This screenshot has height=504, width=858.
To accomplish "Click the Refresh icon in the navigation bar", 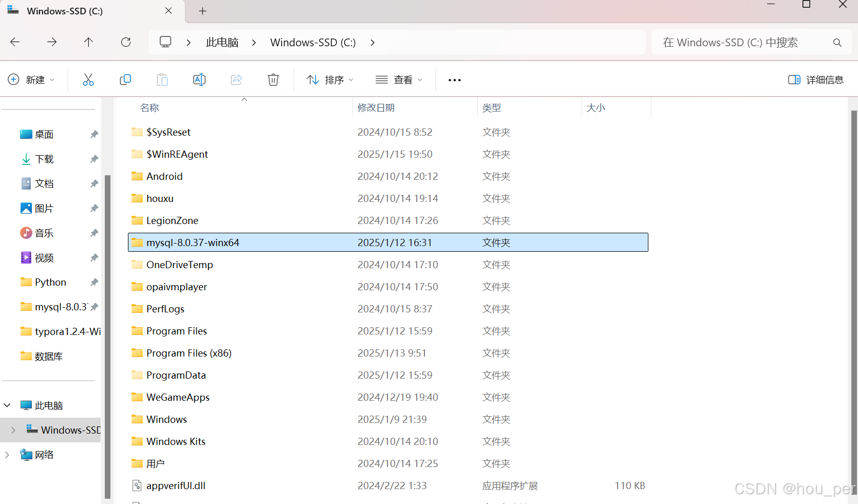I will pyautogui.click(x=125, y=42).
